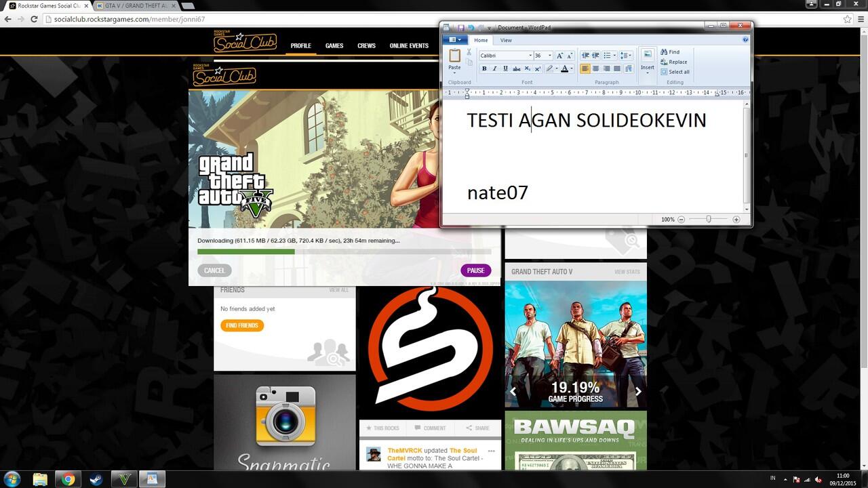
Task: Toggle Subscript formatting in WordPad
Action: (x=528, y=68)
